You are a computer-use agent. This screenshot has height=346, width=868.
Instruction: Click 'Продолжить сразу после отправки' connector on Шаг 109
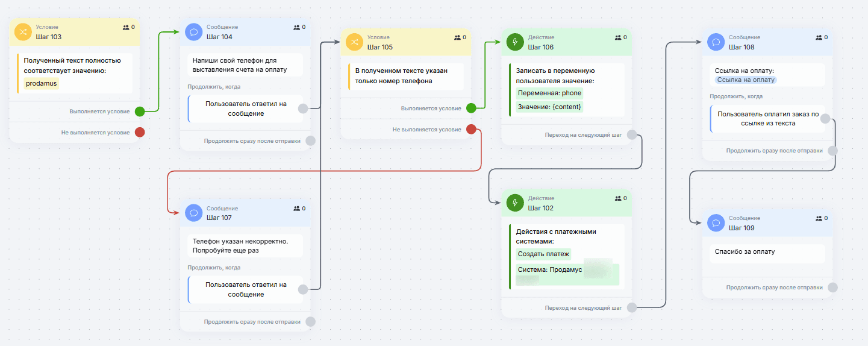coord(832,288)
